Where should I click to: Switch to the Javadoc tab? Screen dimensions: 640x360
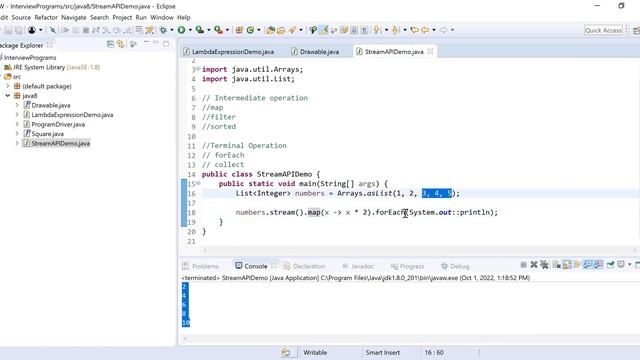coord(358,266)
